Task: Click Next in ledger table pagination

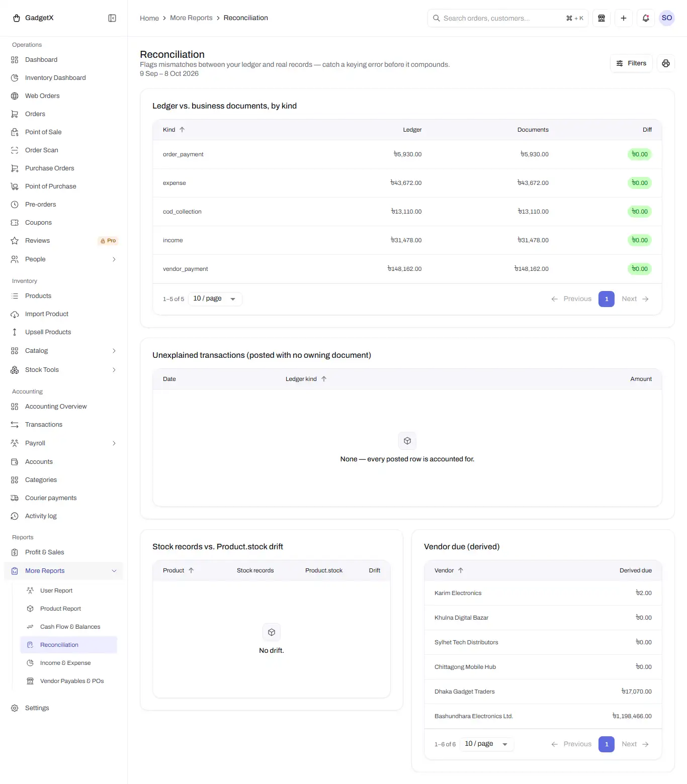Action: (x=635, y=299)
